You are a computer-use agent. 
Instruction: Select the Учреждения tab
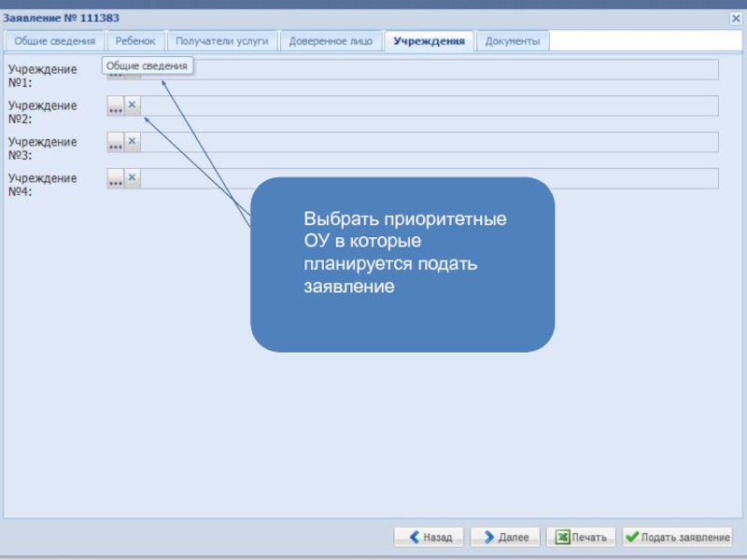[x=429, y=41]
